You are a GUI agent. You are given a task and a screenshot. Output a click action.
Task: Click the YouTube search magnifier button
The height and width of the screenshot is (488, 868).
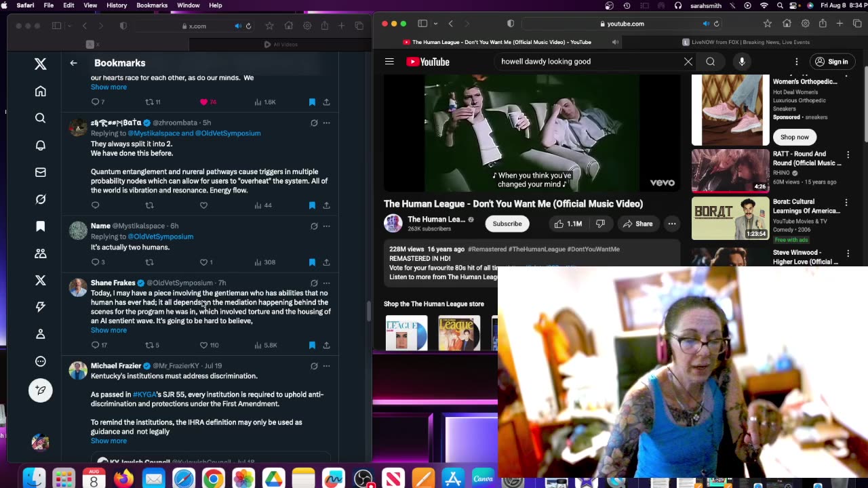[710, 62]
